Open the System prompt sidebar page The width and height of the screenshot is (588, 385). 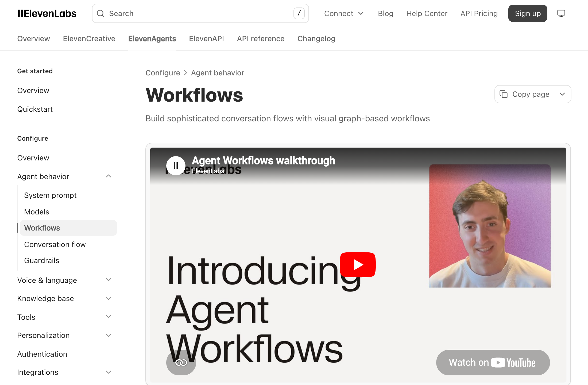pyautogui.click(x=50, y=195)
